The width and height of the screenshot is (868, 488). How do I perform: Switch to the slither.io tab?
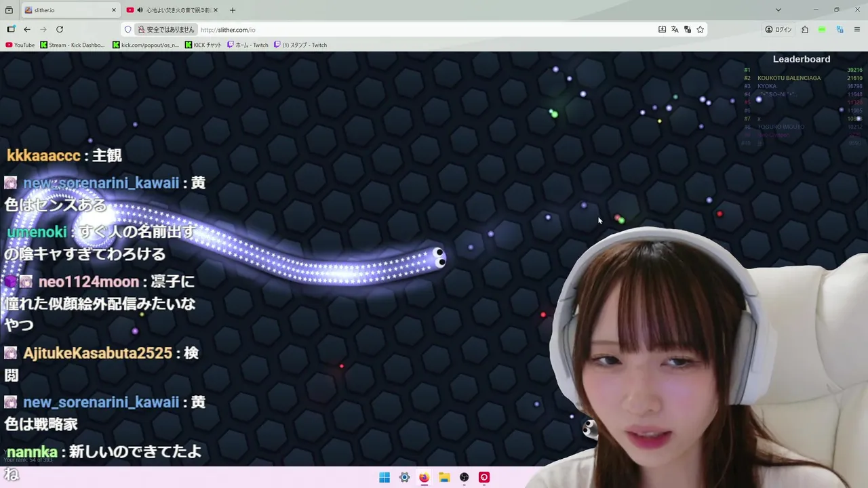[x=70, y=10]
